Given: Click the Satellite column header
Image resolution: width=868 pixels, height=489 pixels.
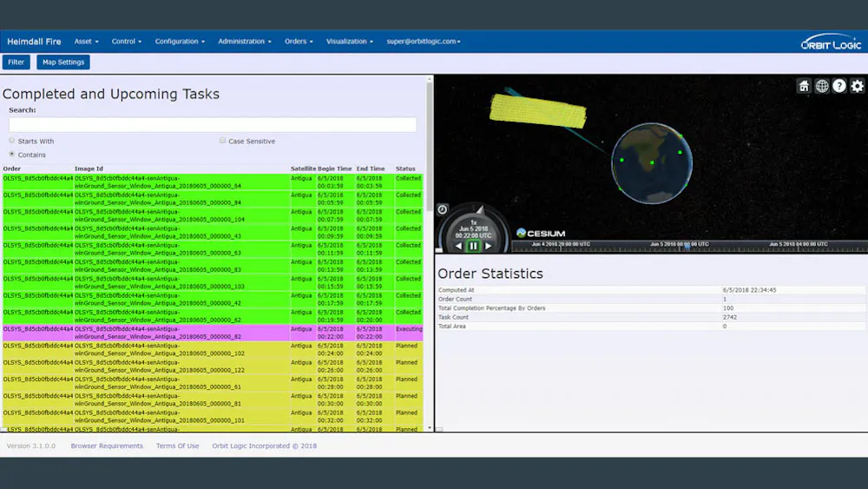Looking at the screenshot, I should point(303,169).
